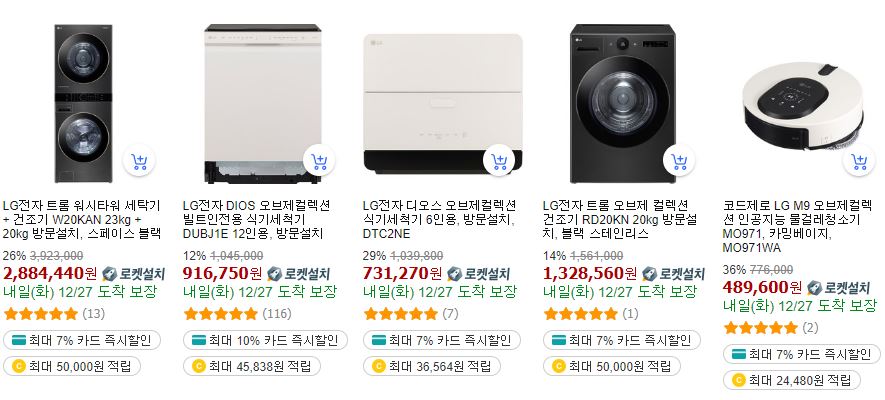Add LG M9 robot mop to cart
The image size is (885, 400).
[x=859, y=161]
